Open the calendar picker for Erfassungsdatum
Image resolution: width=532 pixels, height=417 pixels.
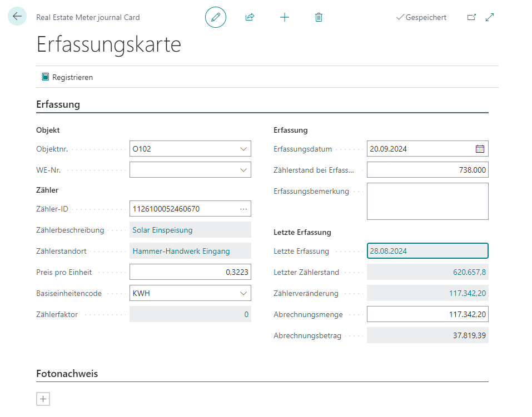coord(480,149)
